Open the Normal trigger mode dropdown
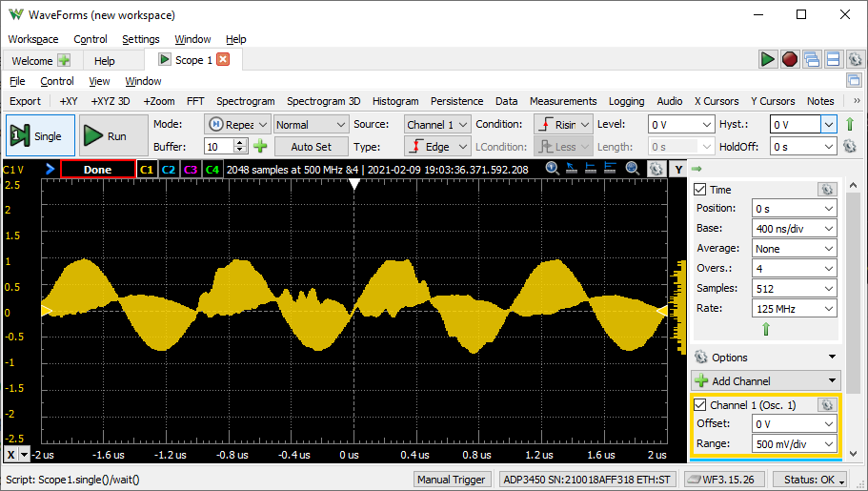The width and height of the screenshot is (868, 491). click(x=311, y=125)
